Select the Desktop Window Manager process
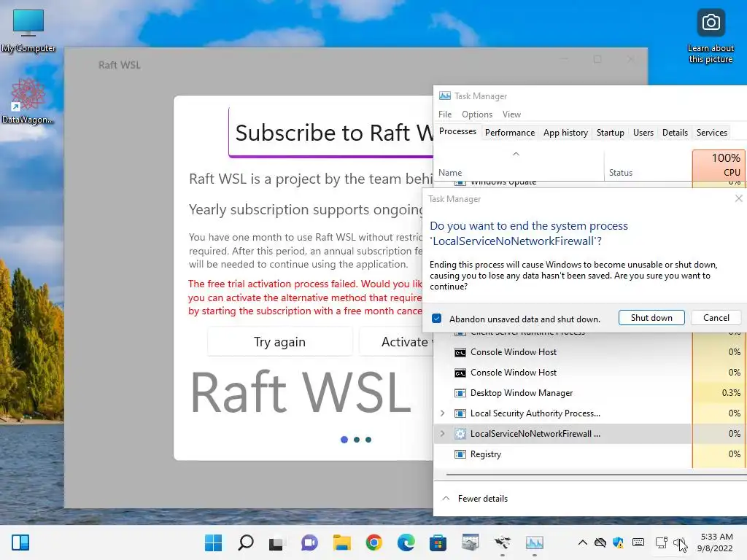The height and width of the screenshot is (560, 747). point(589,393)
